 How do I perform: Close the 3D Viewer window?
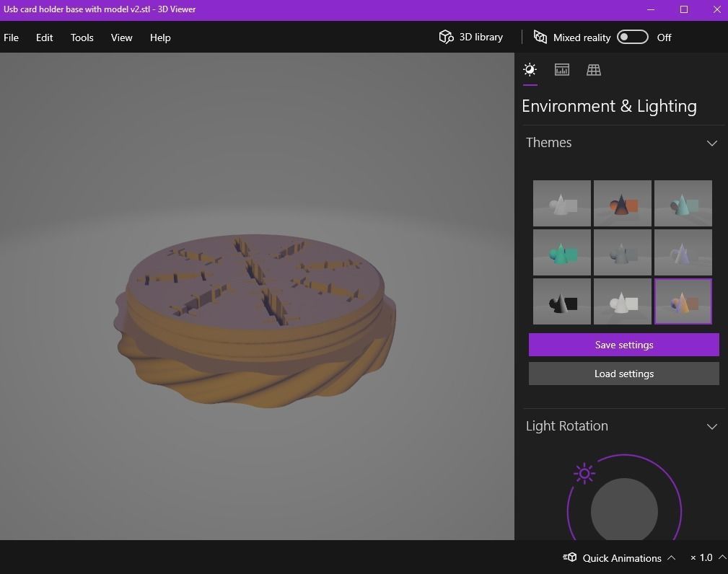tap(717, 9)
